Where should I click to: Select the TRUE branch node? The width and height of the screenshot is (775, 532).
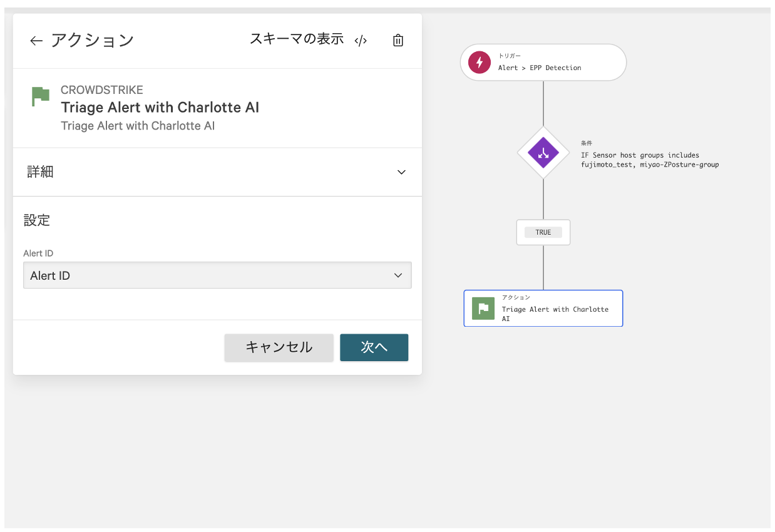coord(543,232)
